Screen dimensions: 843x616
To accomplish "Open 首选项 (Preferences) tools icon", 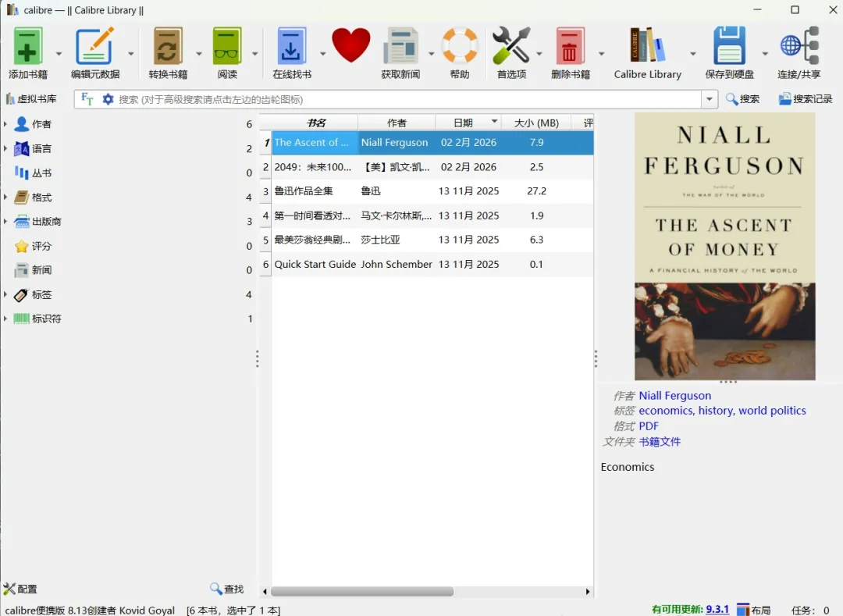I will point(511,46).
